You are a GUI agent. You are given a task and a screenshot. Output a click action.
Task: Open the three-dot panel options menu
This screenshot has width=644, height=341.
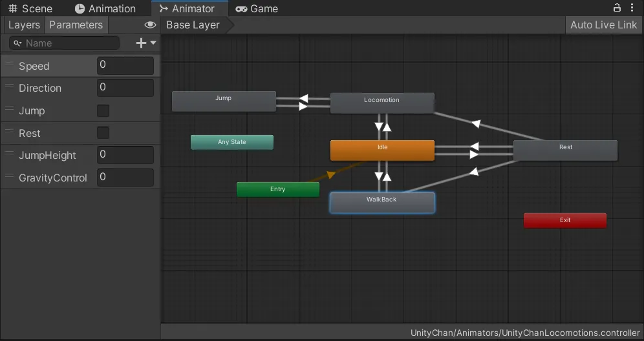click(x=632, y=7)
